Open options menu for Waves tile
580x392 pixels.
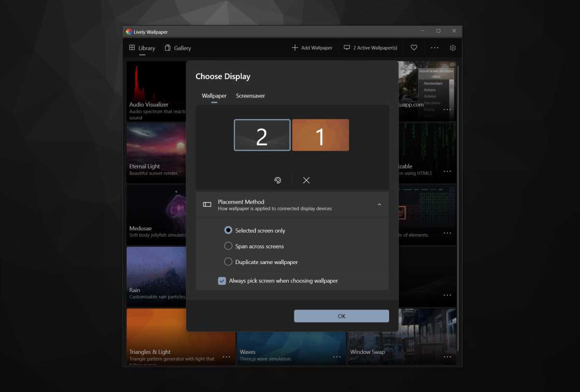[337, 357]
